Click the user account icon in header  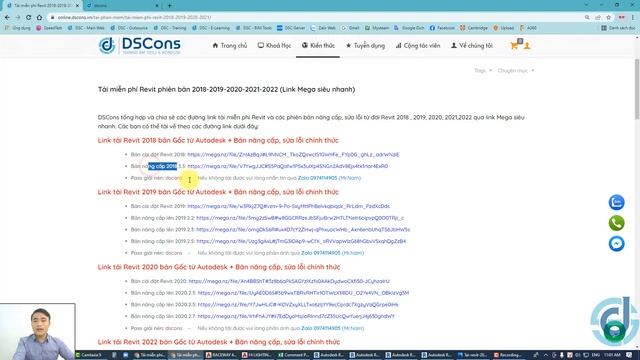click(527, 46)
